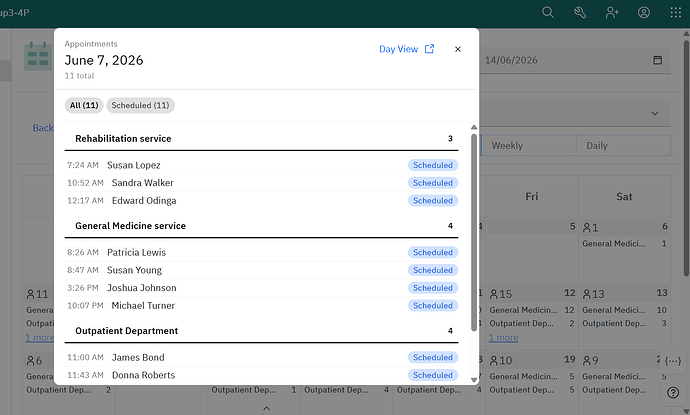Click the Saturday 6 calendar cell patient count

click(591, 228)
